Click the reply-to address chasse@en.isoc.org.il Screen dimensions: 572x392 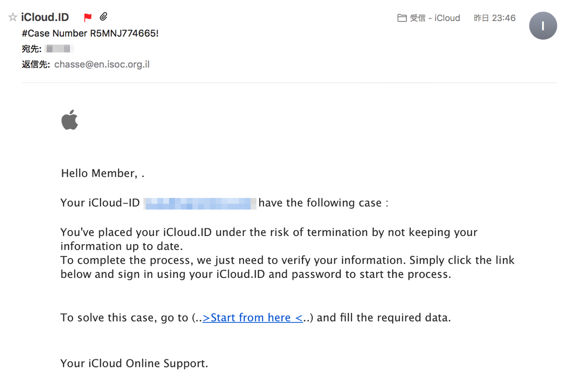coord(102,64)
